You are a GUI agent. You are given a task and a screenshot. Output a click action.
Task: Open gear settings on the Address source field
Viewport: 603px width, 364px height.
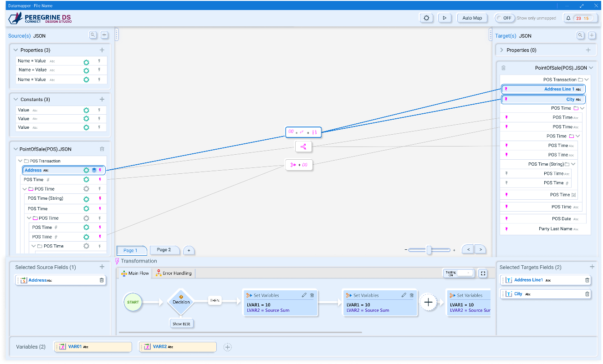coord(86,170)
